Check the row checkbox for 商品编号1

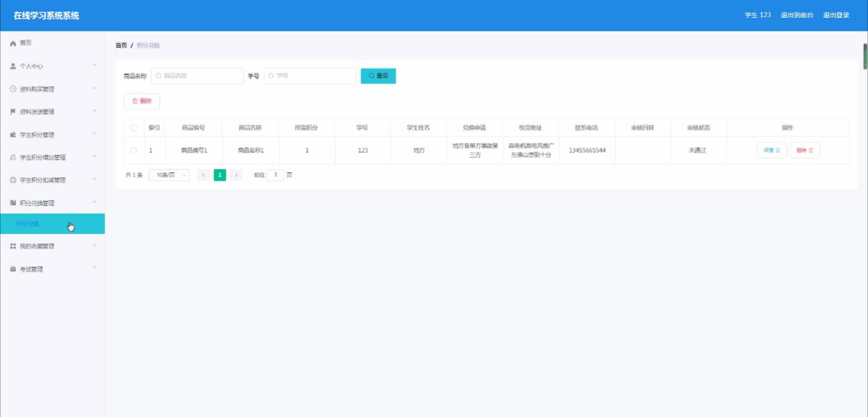click(x=134, y=150)
